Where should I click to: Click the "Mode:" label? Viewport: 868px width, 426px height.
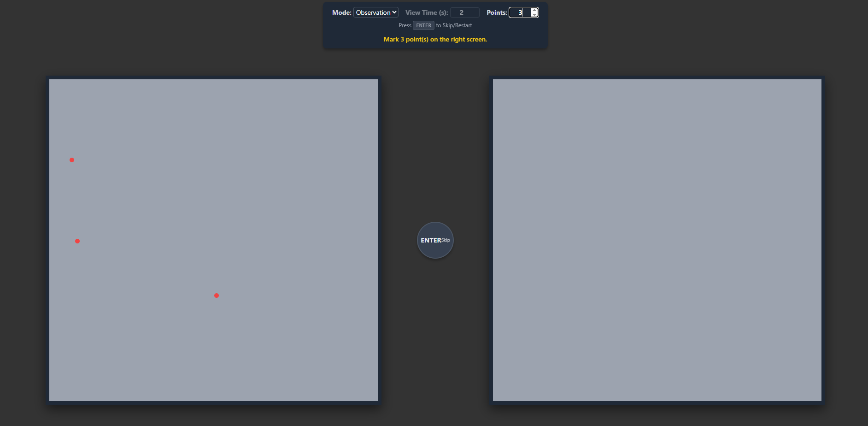(342, 12)
